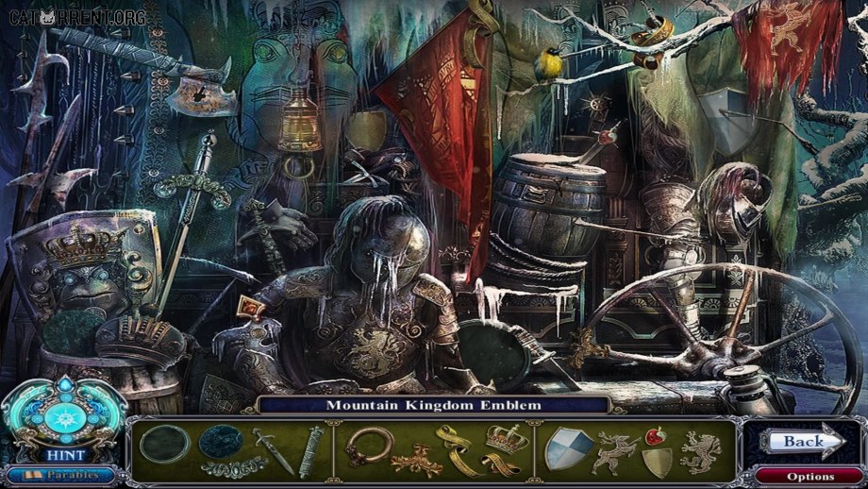Click the wooden barrel
Image resolution: width=868 pixels, height=489 pixels.
coord(548,204)
